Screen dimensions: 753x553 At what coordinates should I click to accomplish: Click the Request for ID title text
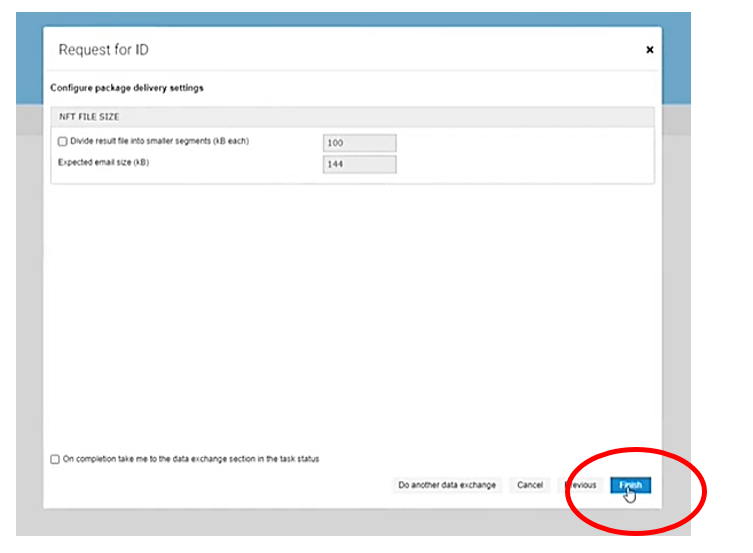[104, 50]
